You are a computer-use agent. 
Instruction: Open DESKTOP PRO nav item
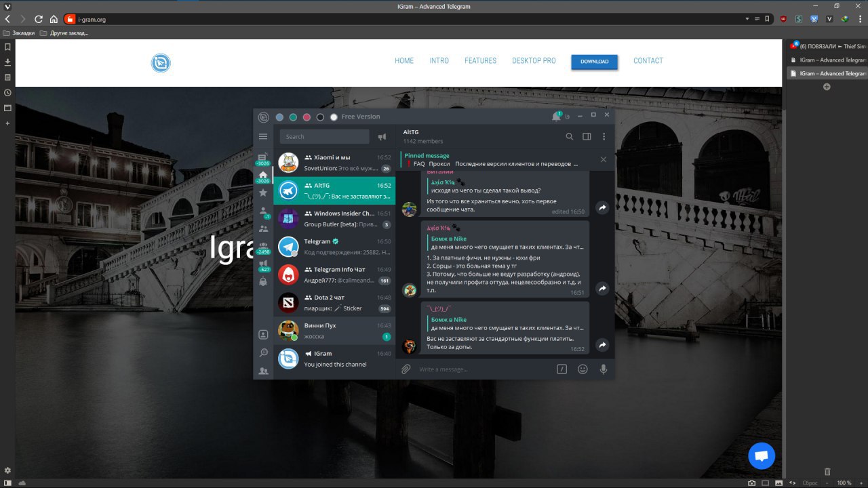[x=534, y=61]
